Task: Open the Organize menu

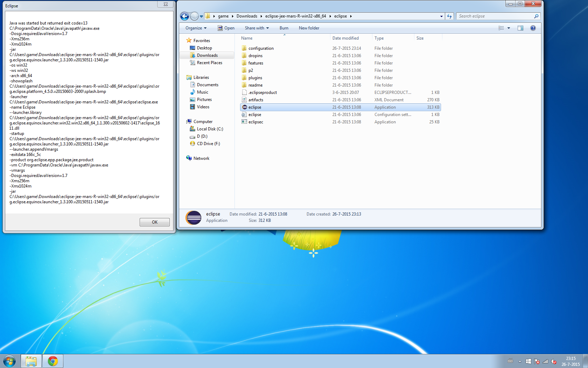Action: pos(196,28)
